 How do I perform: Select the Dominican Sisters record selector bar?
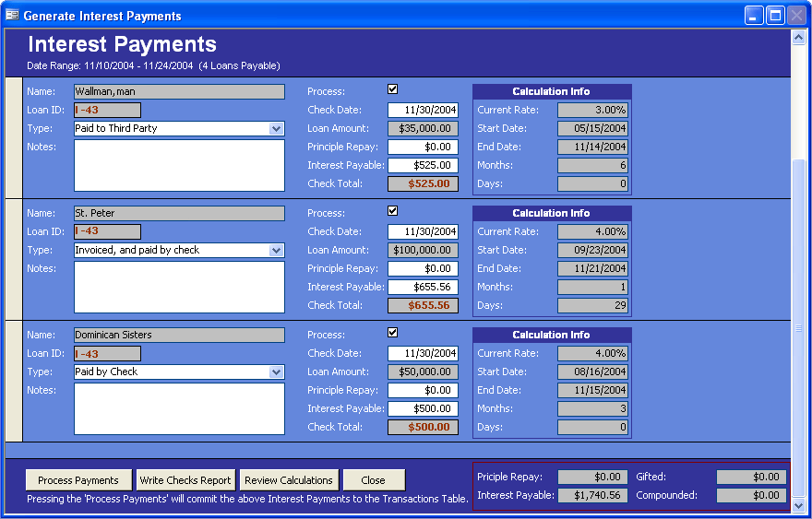14,381
